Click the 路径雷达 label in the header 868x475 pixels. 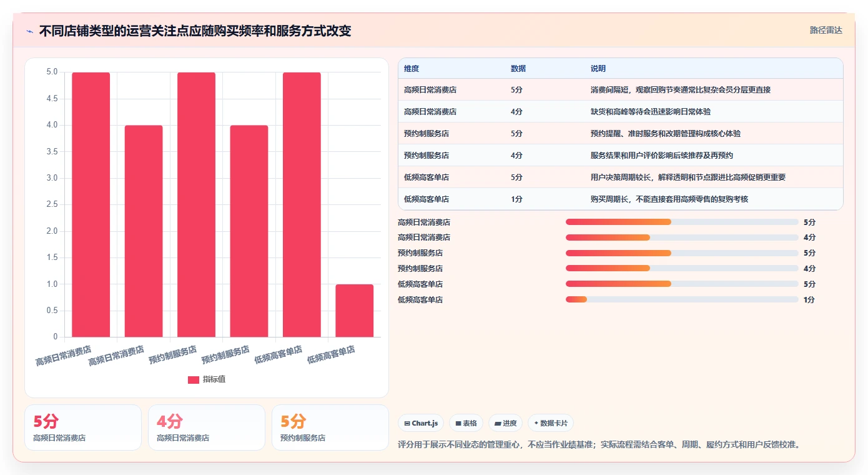(x=826, y=30)
